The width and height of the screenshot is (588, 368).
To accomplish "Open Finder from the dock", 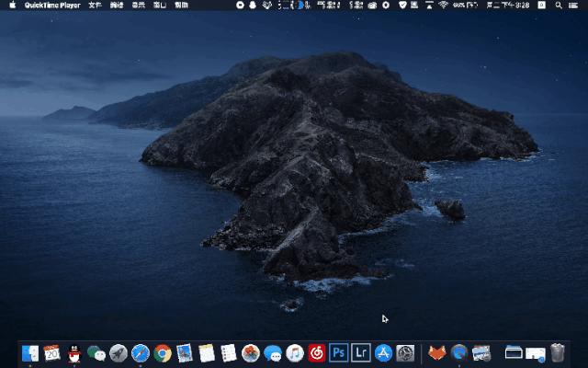I will coord(30,352).
